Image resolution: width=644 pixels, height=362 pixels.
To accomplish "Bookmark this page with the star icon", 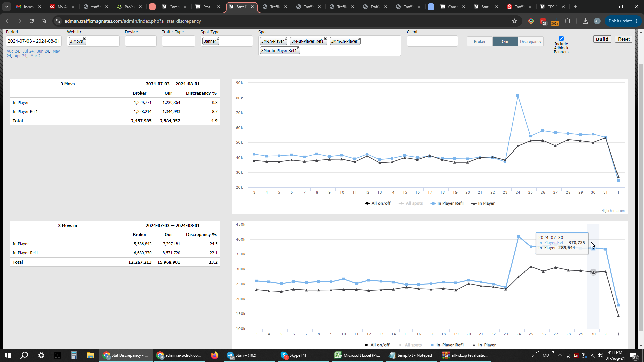I will [514, 21].
